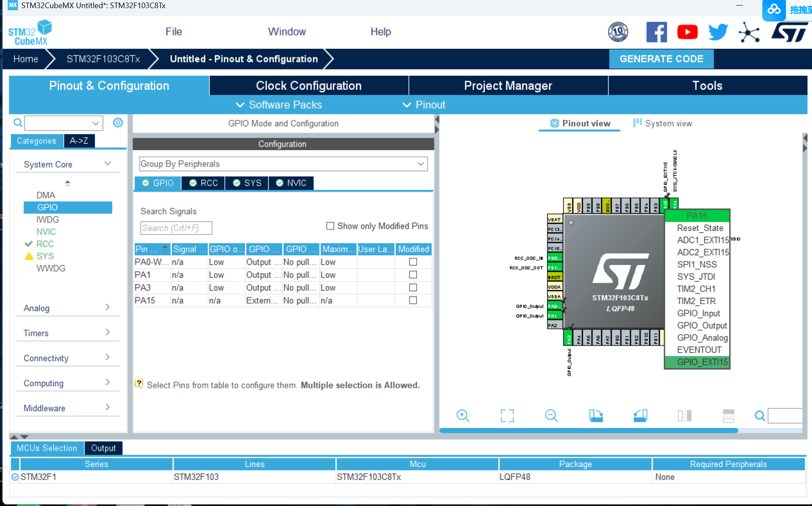
Task: Tick the Modified checkbox in the PA15 row
Action: click(x=413, y=300)
